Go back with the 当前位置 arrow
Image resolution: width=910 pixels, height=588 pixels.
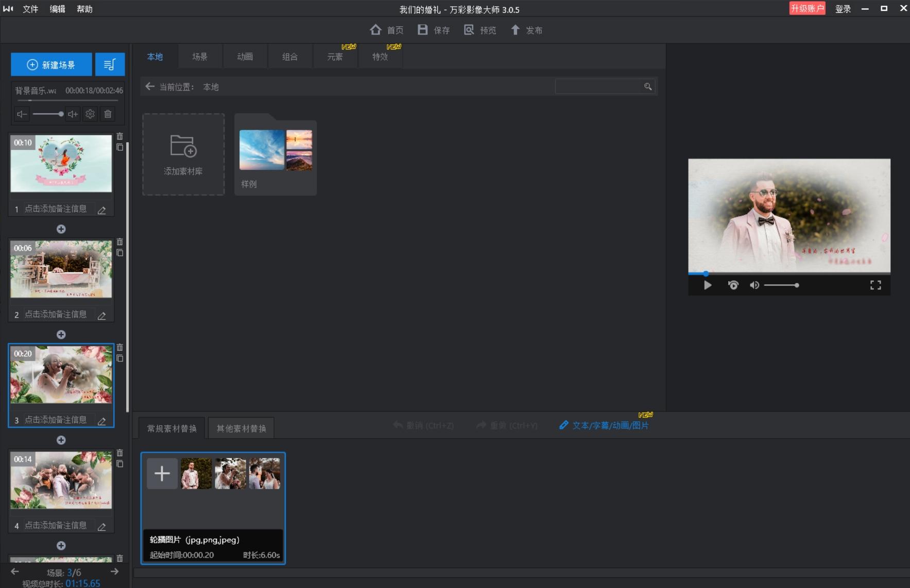[x=150, y=87]
